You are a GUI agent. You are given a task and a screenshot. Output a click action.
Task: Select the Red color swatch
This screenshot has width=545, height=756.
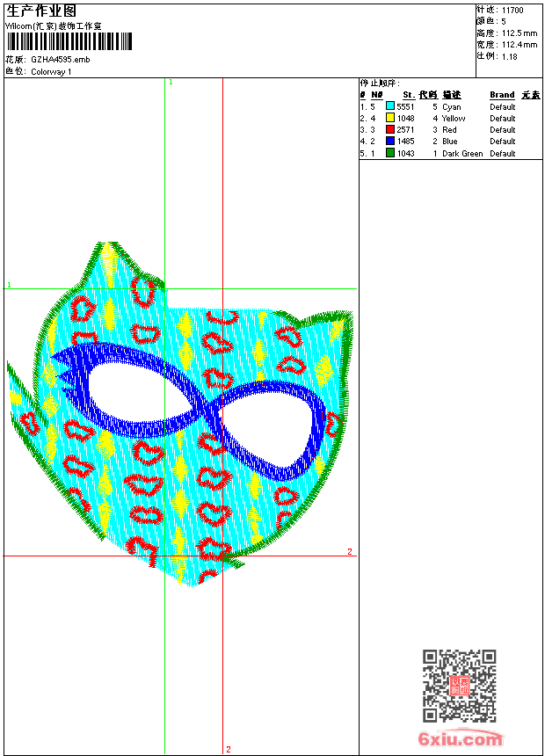pos(390,129)
